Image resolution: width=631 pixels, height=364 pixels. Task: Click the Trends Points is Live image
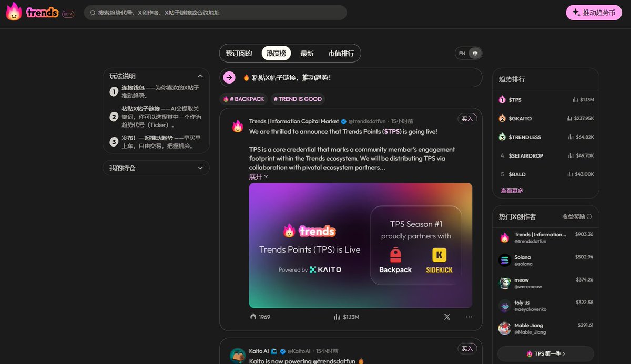coord(360,245)
